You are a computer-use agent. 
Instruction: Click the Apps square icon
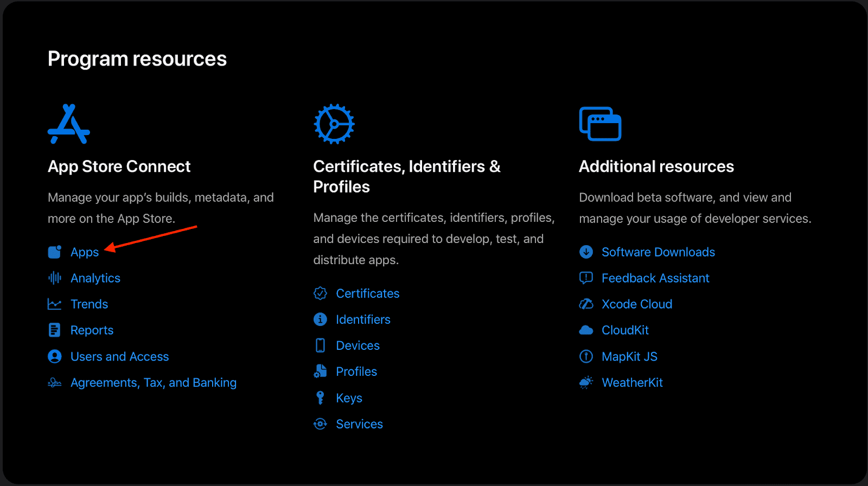tap(55, 252)
